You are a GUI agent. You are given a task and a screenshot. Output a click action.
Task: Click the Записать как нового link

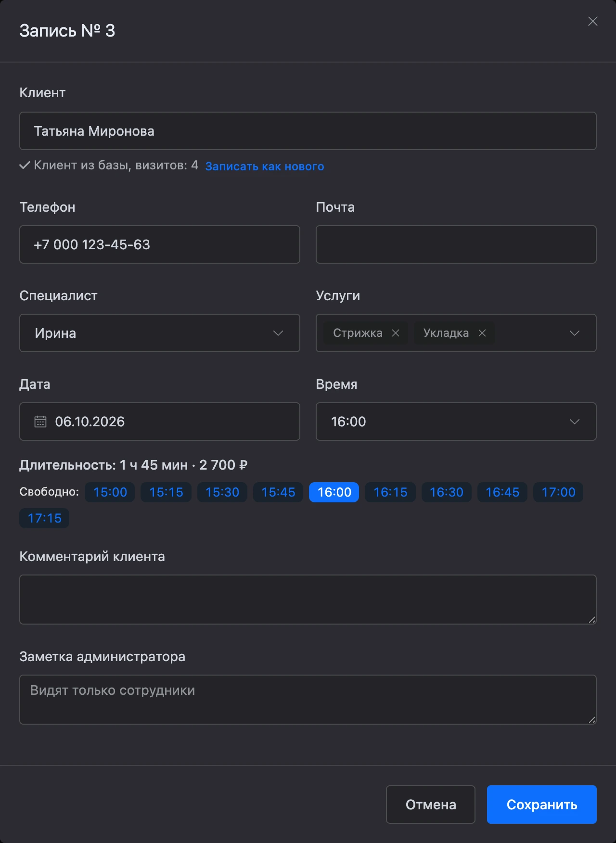265,166
